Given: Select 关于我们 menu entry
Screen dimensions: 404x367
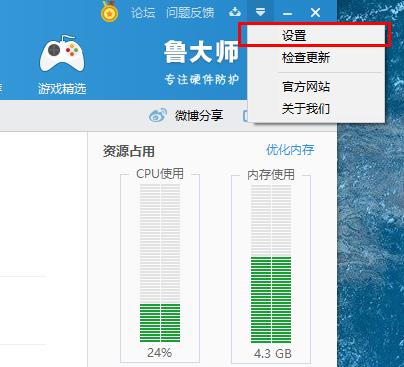Looking at the screenshot, I should 316,108.
